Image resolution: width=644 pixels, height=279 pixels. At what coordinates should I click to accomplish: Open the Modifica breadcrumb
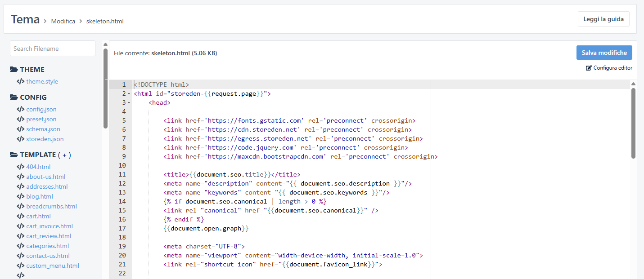pos(63,21)
